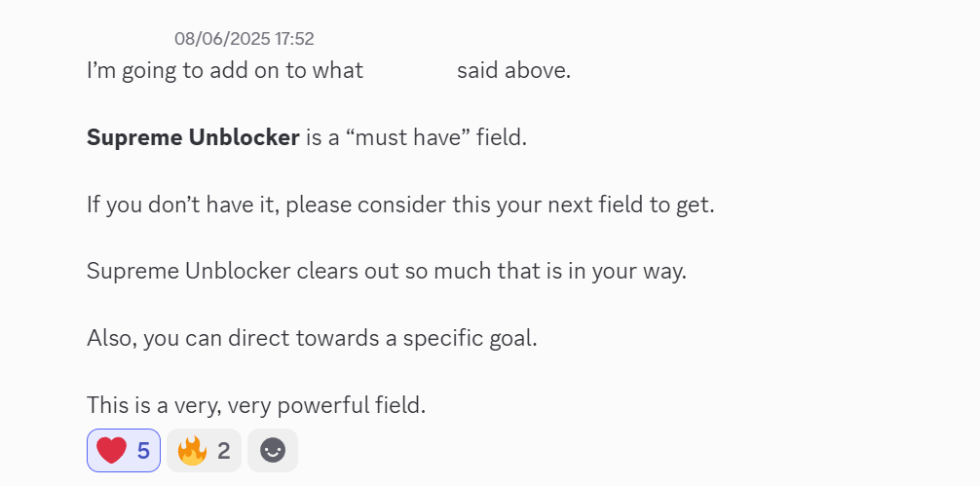
Task: Click the words "said above."
Action: pos(513,70)
